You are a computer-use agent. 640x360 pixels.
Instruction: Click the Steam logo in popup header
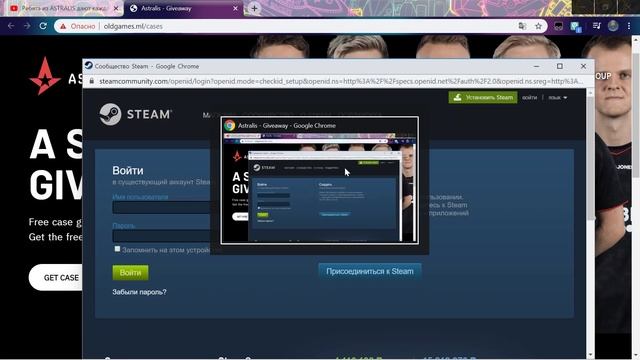coord(136,114)
